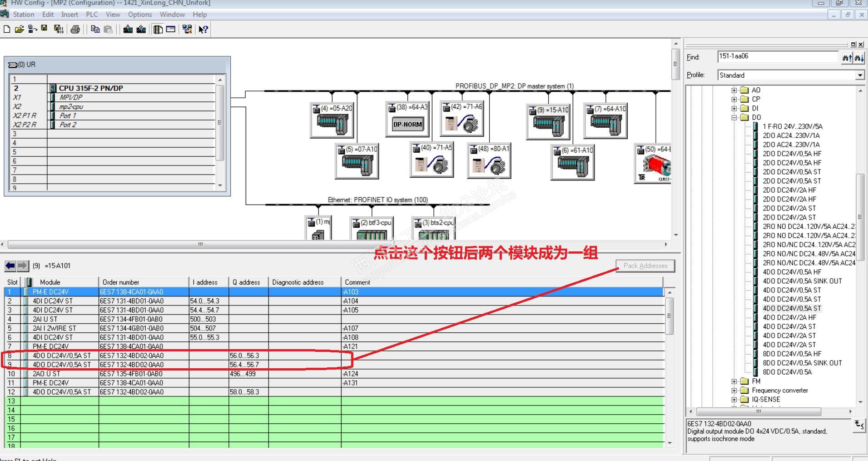This screenshot has height=461, width=868.
Task: Open the Insert menu
Action: [69, 15]
